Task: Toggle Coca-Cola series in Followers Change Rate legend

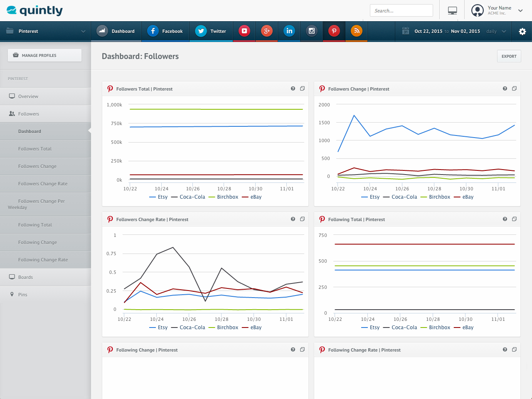Action: [x=188, y=328]
